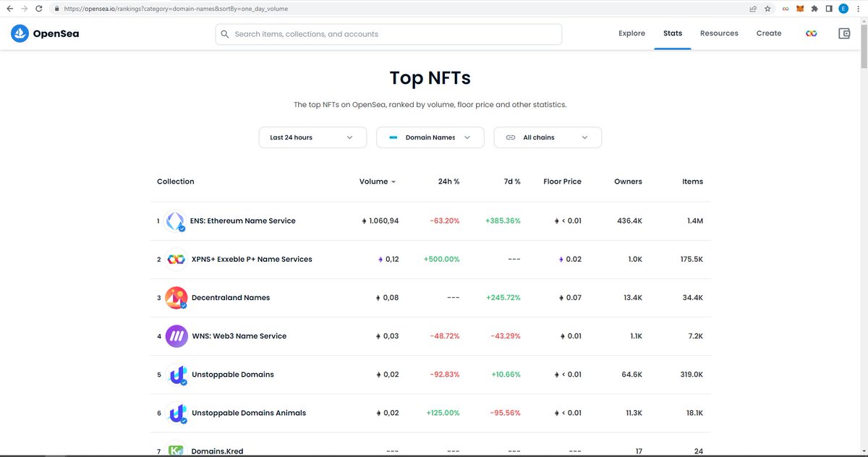The height and width of the screenshot is (457, 868).
Task: Open Chrome three-dot menu
Action: 858,9
